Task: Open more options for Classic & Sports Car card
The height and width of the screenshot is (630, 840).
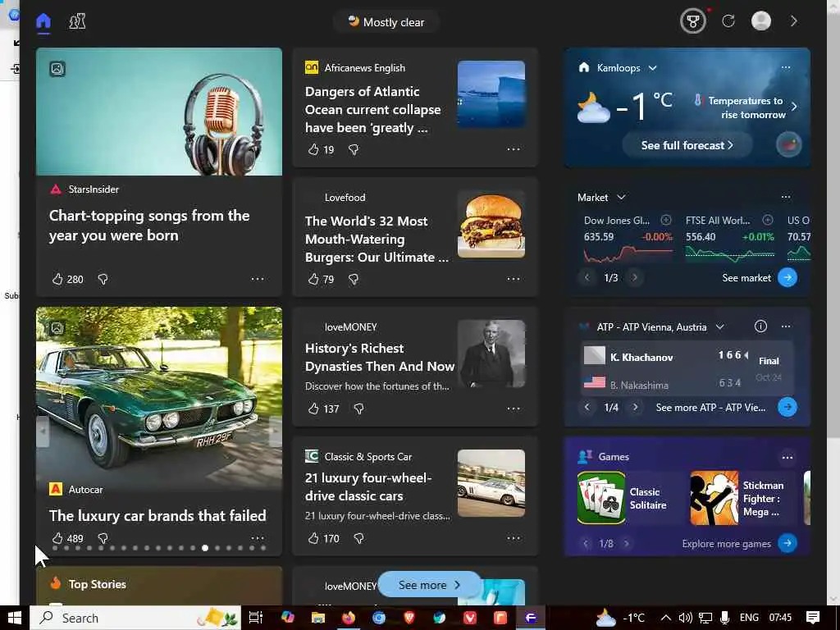Action: (x=514, y=538)
